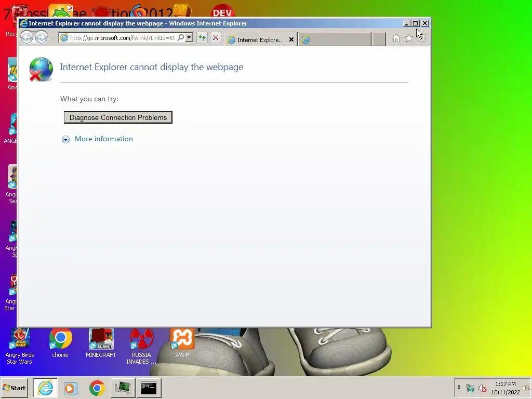Click the IE logo in title bar
This screenshot has height=399, width=532.
[x=24, y=23]
